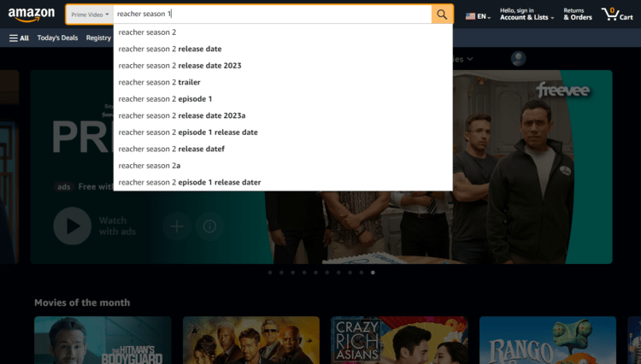Open Returns & Orders
Viewport: 641px width, 364px height.
578,15
